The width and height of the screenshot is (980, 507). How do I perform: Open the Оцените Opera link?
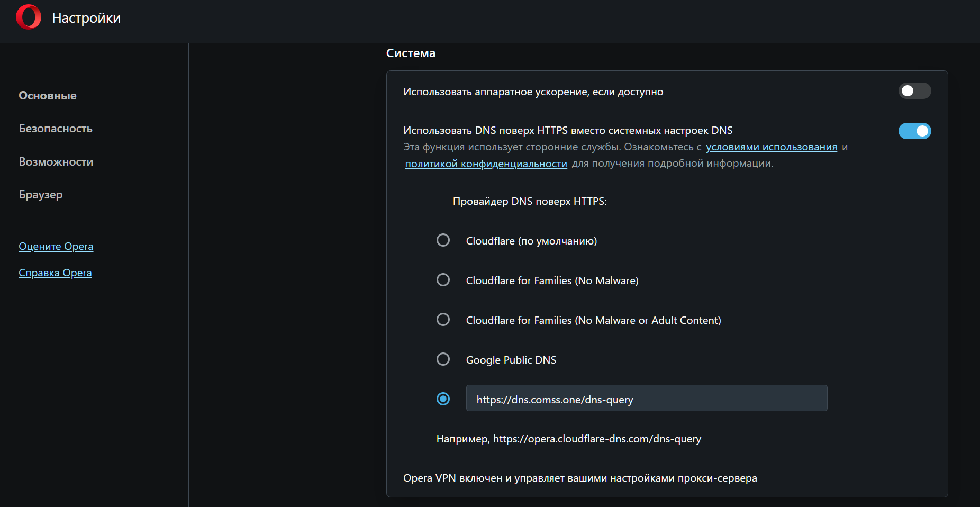coord(56,246)
